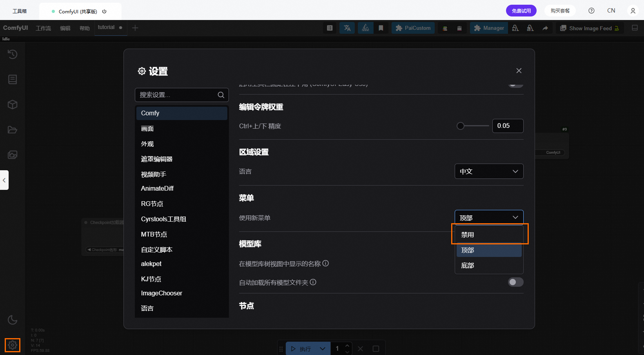This screenshot has width=644, height=355.
Task: Click the power icon on ComfyUI tab
Action: [104, 11]
